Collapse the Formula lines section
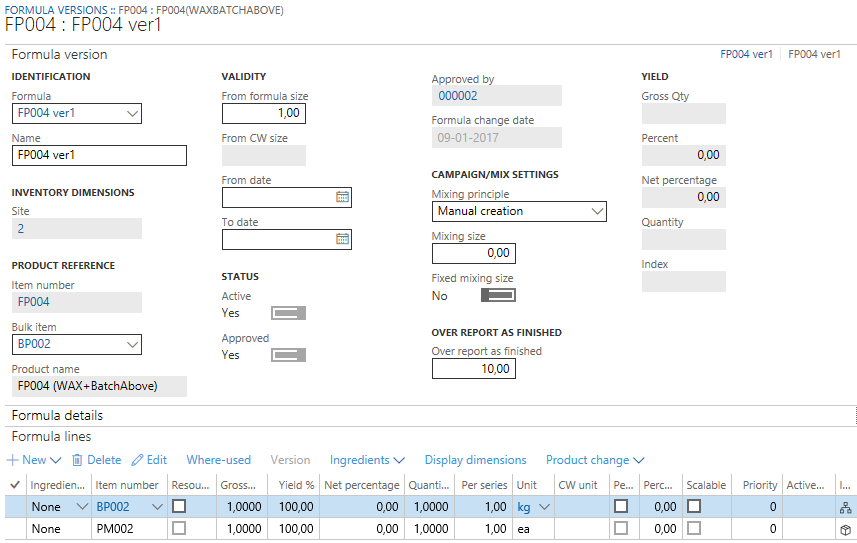This screenshot has width=857, height=543. click(x=51, y=436)
